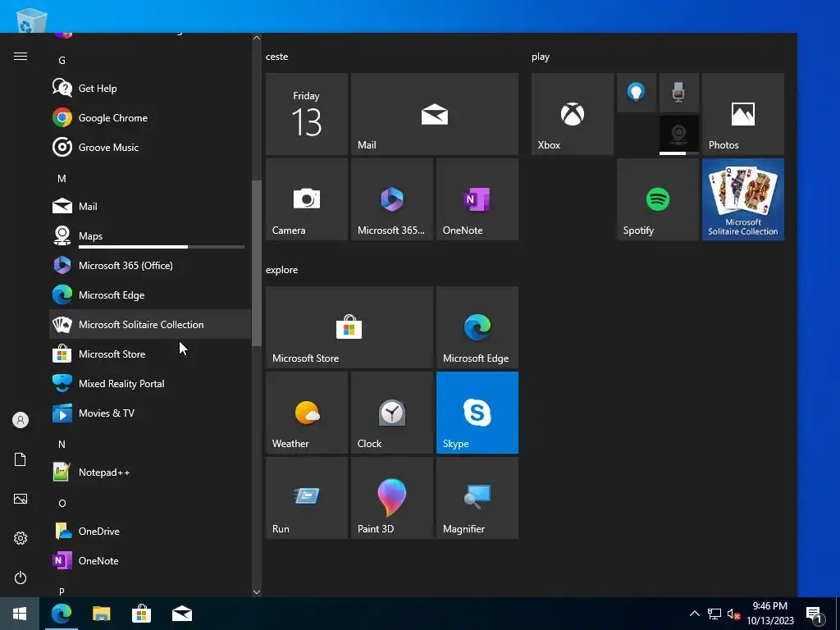Launch the Spotify tile
This screenshot has width=840, height=630.
658,199
